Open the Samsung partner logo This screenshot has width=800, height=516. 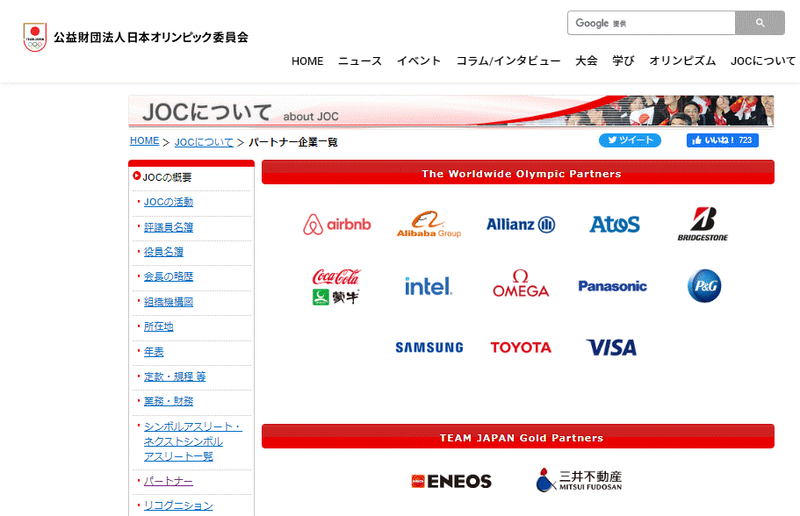click(429, 348)
